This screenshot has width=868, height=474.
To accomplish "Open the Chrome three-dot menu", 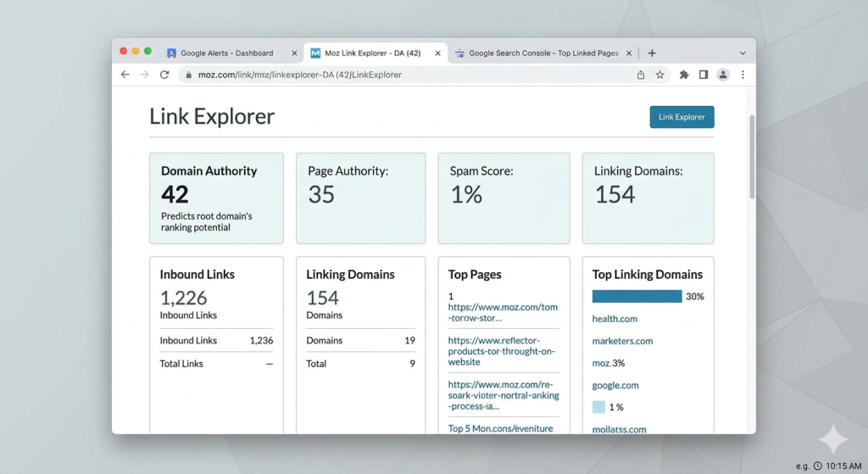I will tap(743, 75).
